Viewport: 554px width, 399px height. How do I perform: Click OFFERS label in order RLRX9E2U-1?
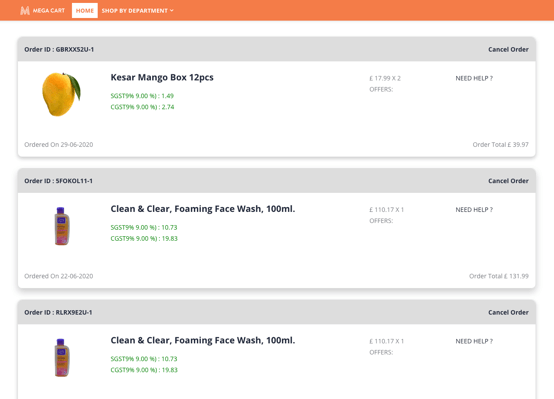click(x=381, y=352)
